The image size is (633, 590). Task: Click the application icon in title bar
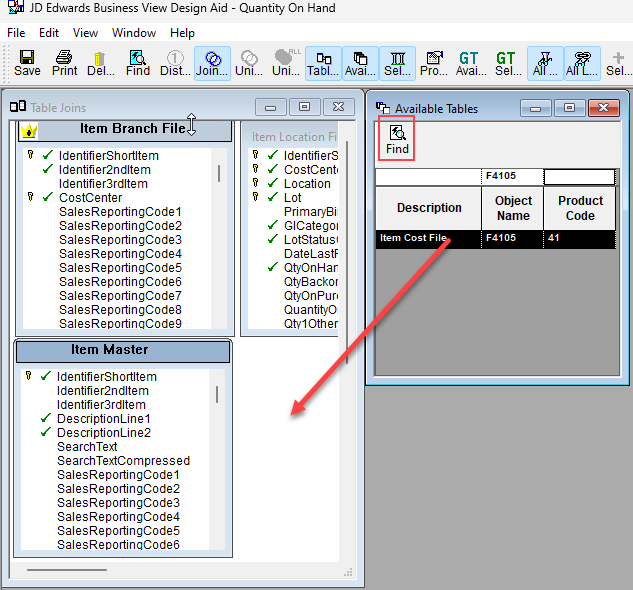(16, 7)
